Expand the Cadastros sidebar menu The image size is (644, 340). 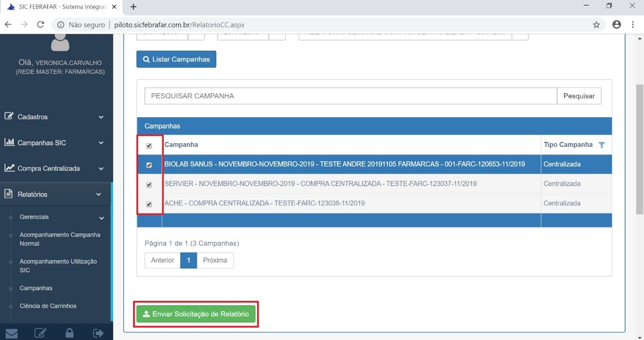coord(55,117)
